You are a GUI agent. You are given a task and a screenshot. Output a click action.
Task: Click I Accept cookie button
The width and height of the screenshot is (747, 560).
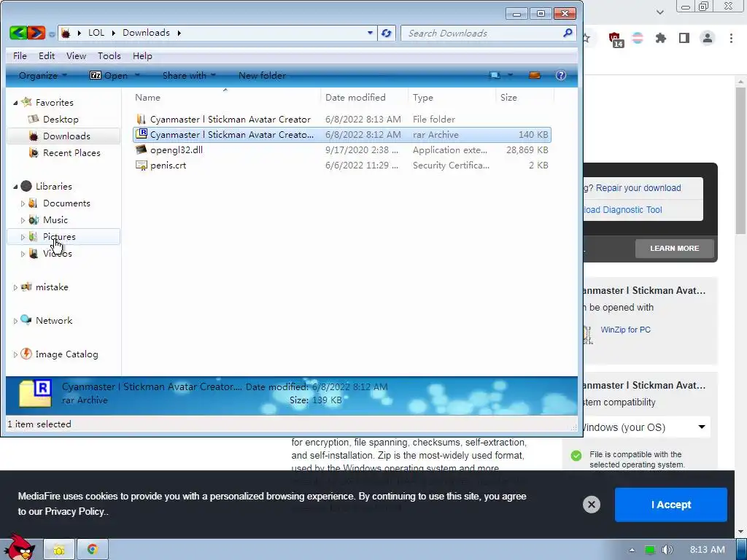point(671,505)
